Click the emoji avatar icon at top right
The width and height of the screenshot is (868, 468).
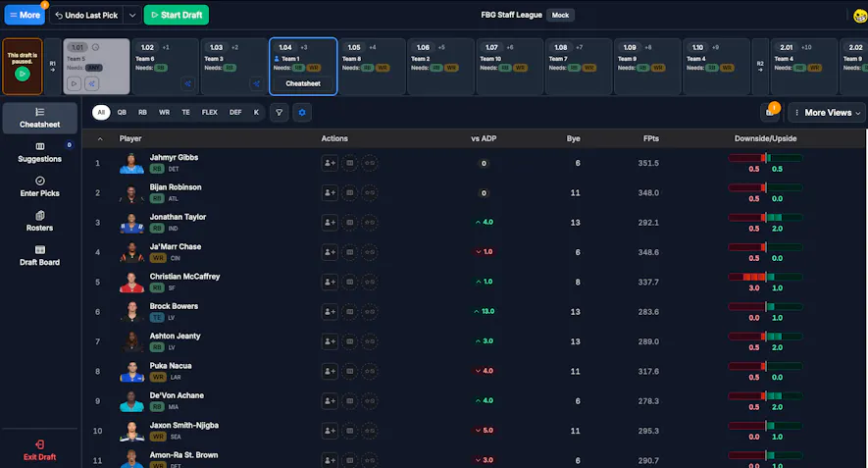point(860,16)
